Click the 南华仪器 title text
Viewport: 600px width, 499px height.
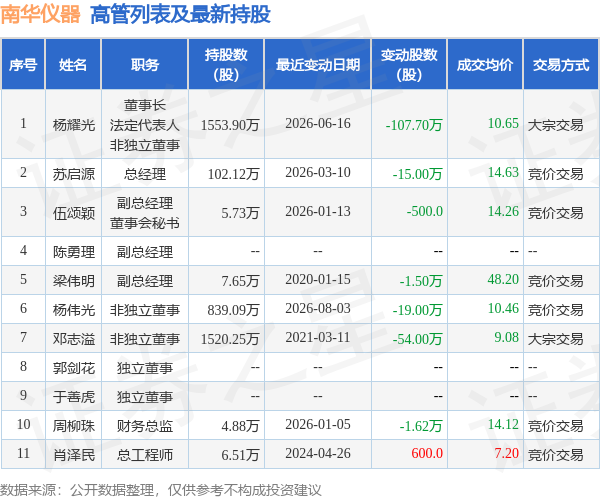coord(40,15)
